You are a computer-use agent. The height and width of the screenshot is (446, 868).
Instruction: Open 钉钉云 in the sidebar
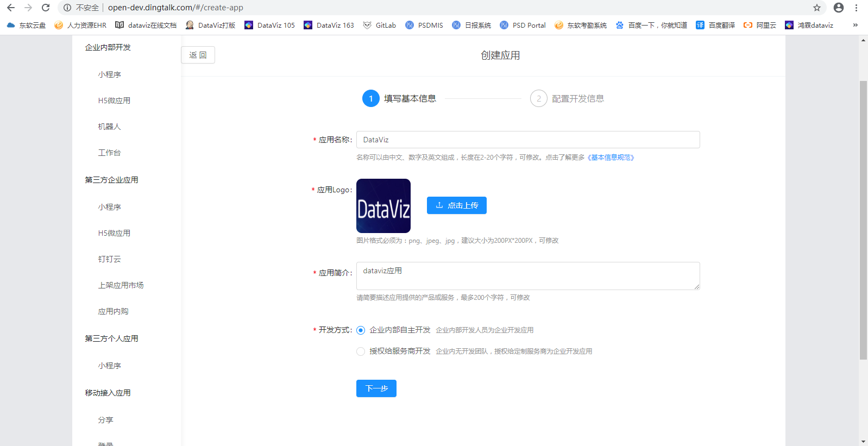pyautogui.click(x=110, y=259)
